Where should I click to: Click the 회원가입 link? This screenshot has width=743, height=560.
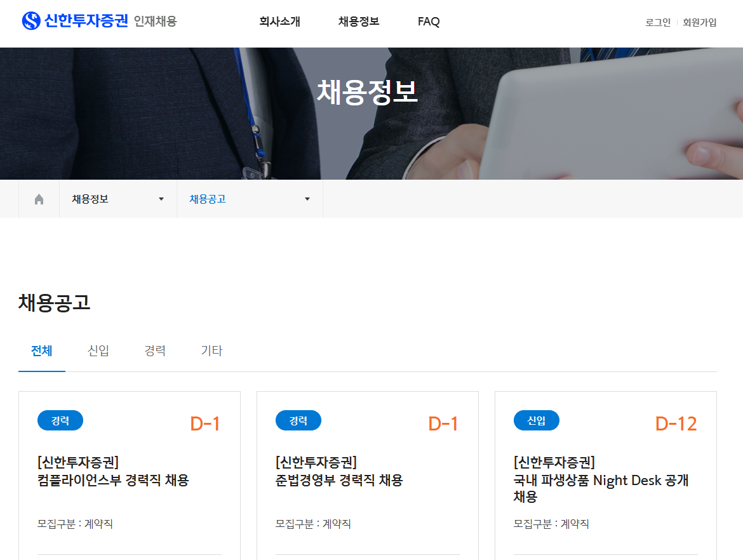[x=699, y=22]
